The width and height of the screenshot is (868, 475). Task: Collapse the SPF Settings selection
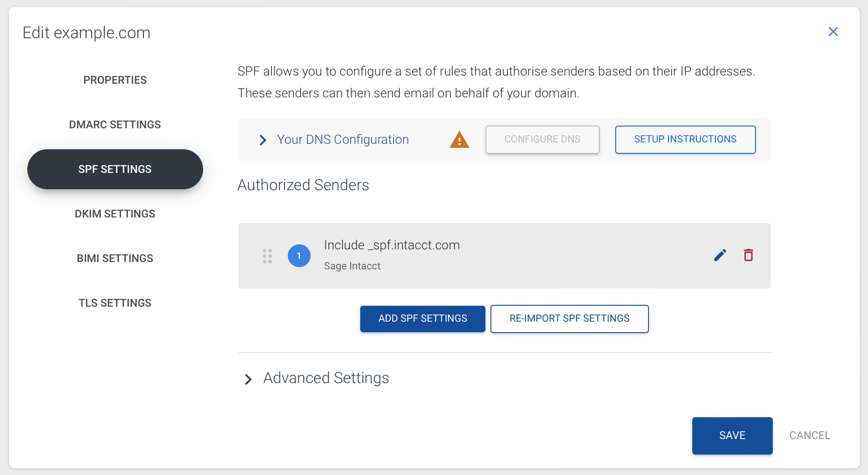(115, 169)
